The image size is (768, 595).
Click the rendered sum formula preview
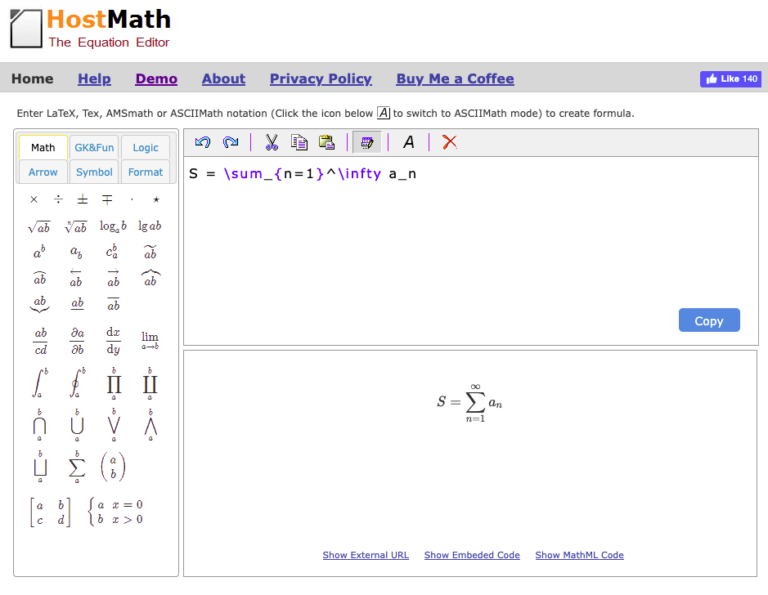[x=469, y=403]
